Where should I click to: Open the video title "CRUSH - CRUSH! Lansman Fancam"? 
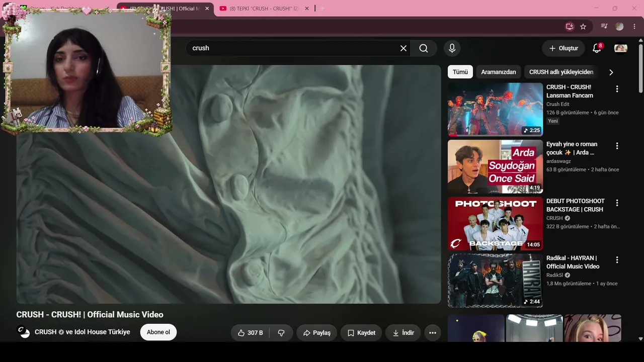pyautogui.click(x=570, y=91)
